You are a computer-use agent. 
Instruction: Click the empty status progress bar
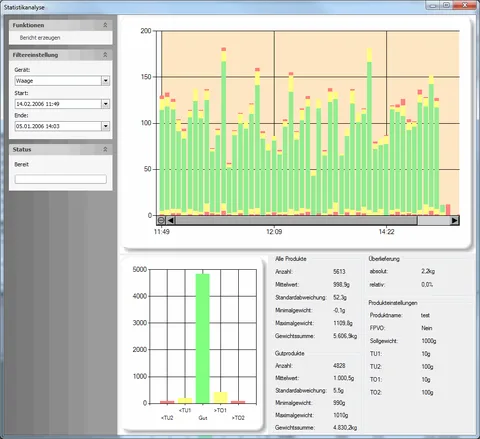[x=61, y=179]
